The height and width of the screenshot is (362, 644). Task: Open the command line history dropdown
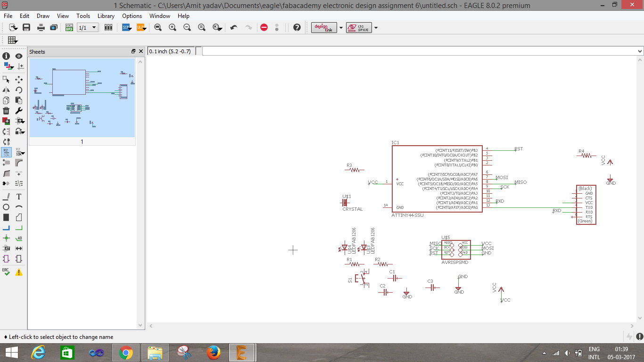640,51
